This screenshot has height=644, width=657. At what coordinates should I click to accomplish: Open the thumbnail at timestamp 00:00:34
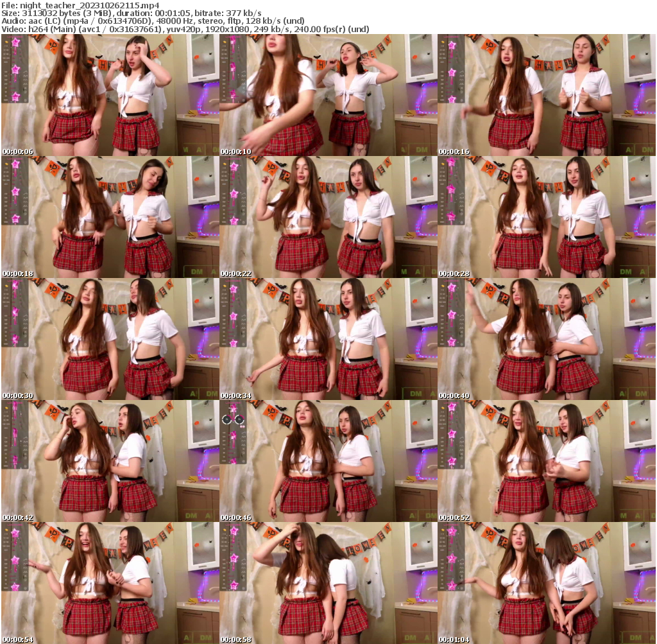[x=327, y=338]
